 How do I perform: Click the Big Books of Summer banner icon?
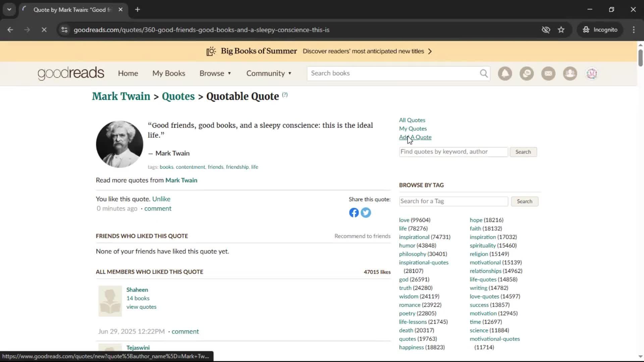click(x=211, y=51)
